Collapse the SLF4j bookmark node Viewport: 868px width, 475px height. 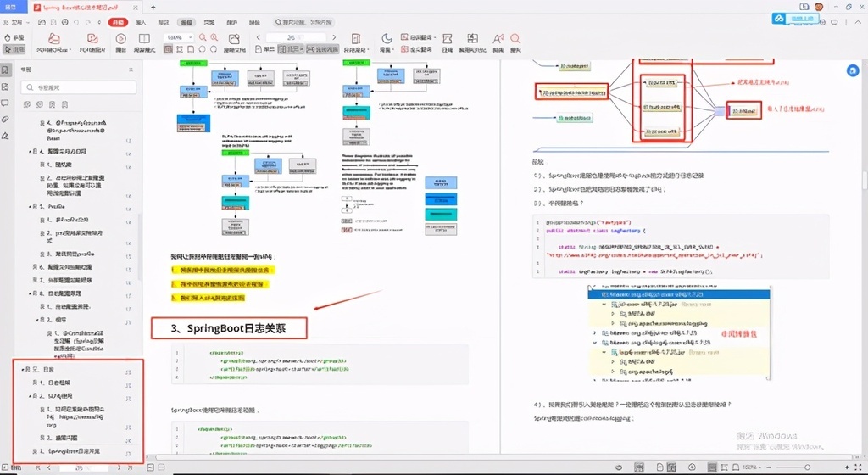30,396
